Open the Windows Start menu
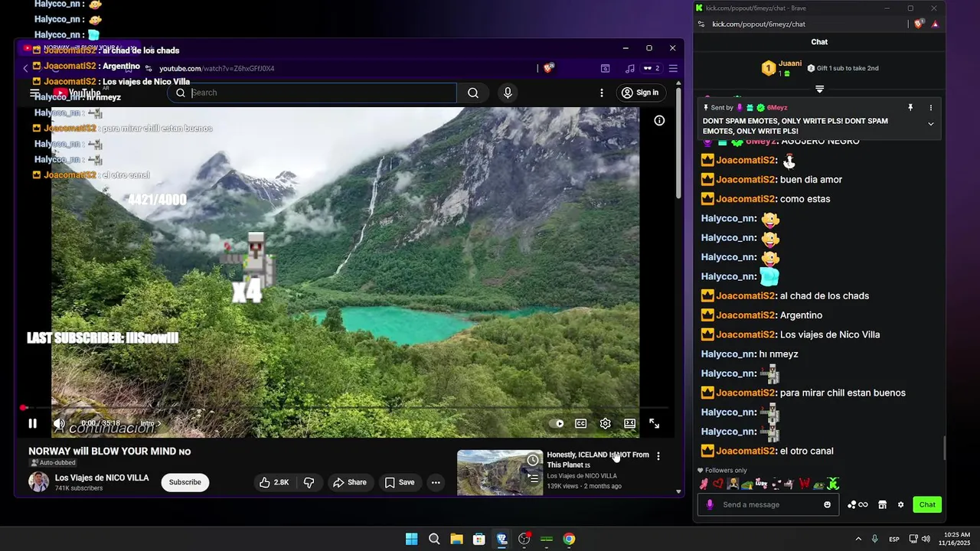This screenshot has height=551, width=980. [x=411, y=539]
